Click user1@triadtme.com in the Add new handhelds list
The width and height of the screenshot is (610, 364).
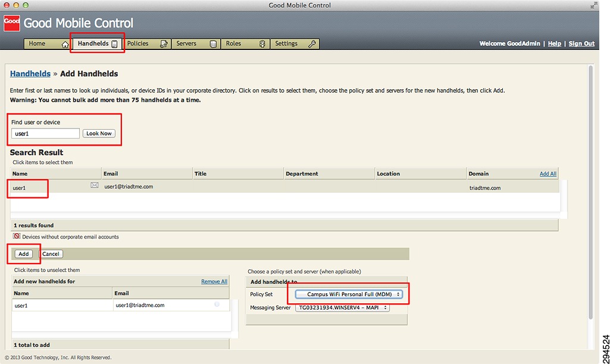click(140, 305)
